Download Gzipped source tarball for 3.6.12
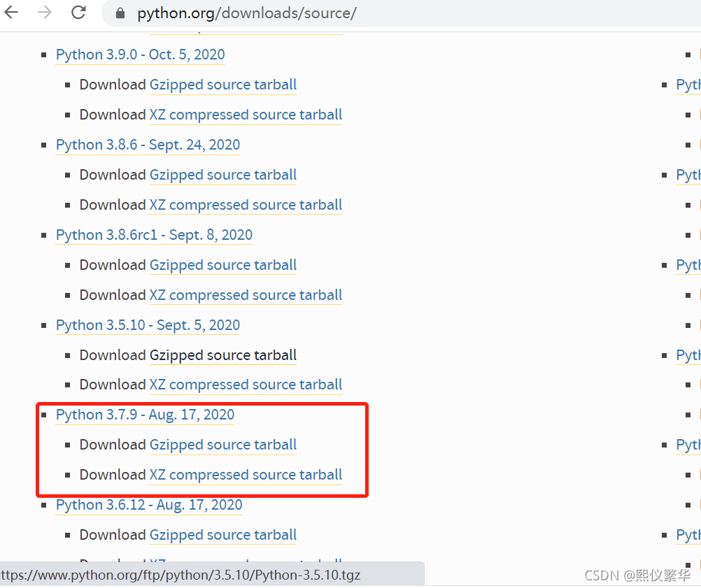The height and width of the screenshot is (588, 701). coord(222,535)
